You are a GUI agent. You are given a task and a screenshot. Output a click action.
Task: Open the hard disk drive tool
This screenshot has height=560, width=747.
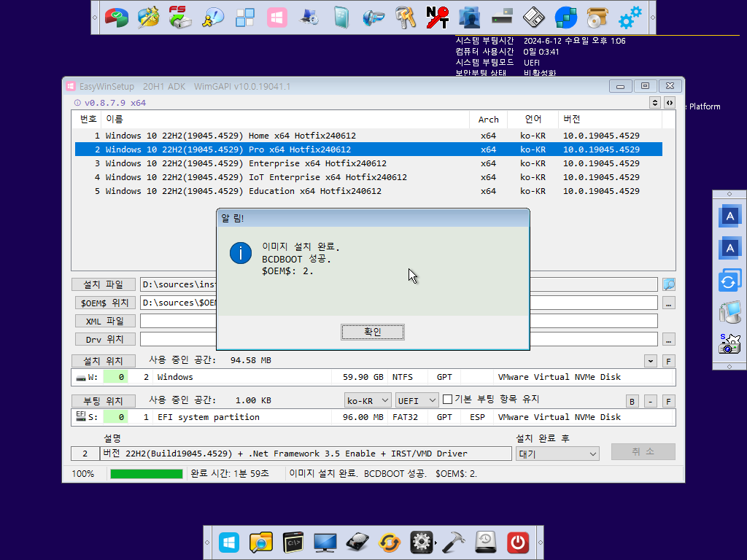357,542
